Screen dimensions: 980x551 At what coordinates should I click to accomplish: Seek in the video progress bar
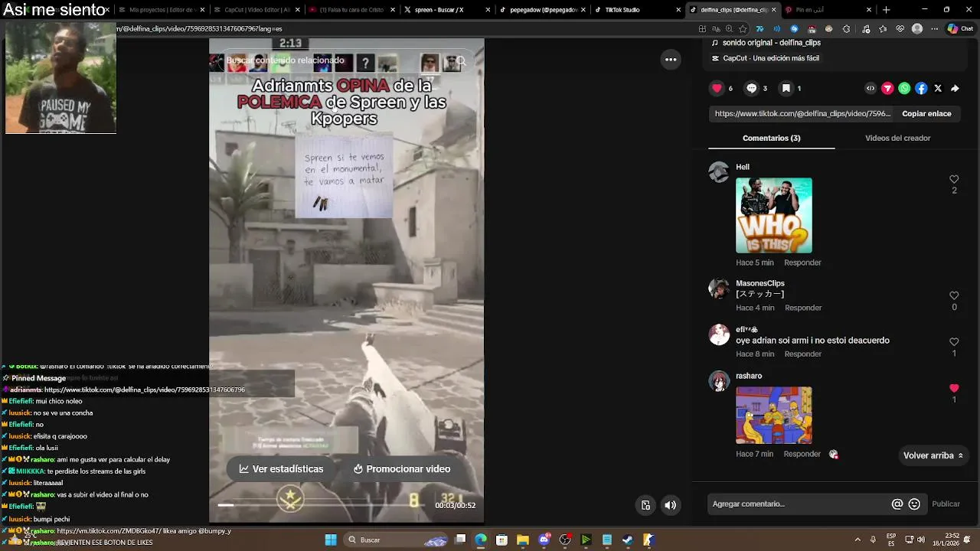click(322, 505)
